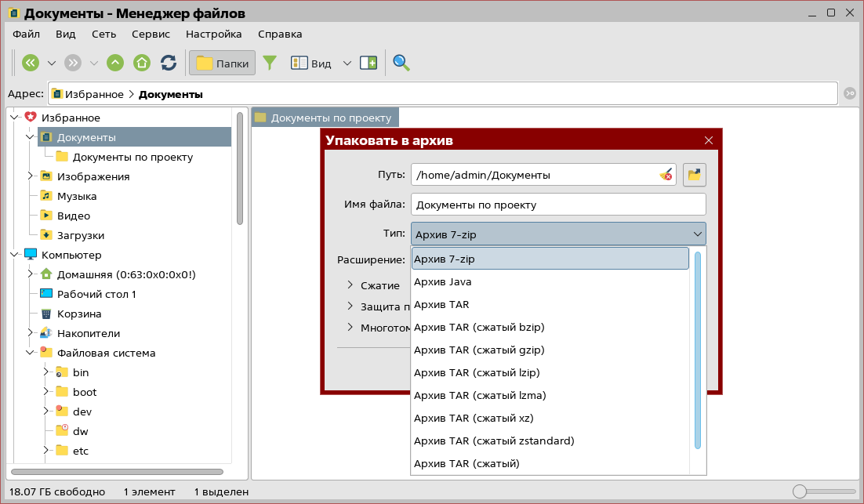Collapse the Избранное tree node
Viewport: 864px width, 504px height.
click(15, 118)
